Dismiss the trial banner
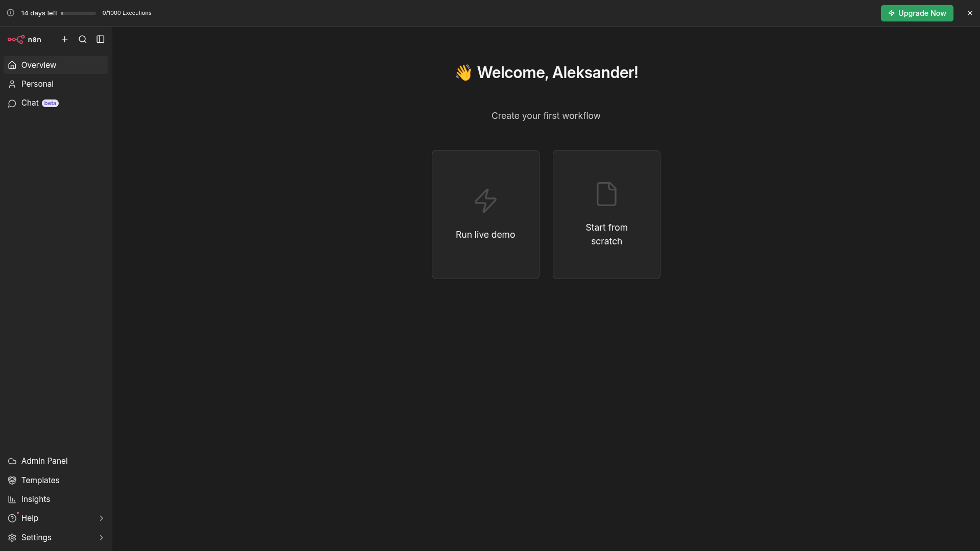This screenshot has width=980, height=551. click(x=970, y=13)
